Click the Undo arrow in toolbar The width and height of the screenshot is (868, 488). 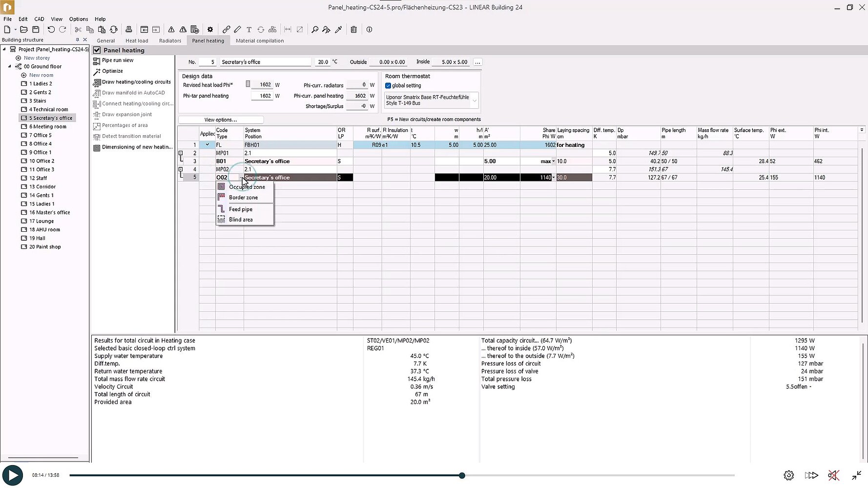pos(51,30)
